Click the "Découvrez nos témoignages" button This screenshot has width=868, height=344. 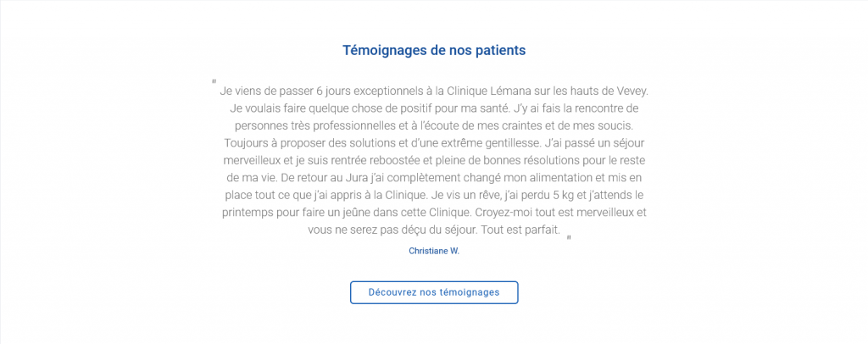click(434, 292)
